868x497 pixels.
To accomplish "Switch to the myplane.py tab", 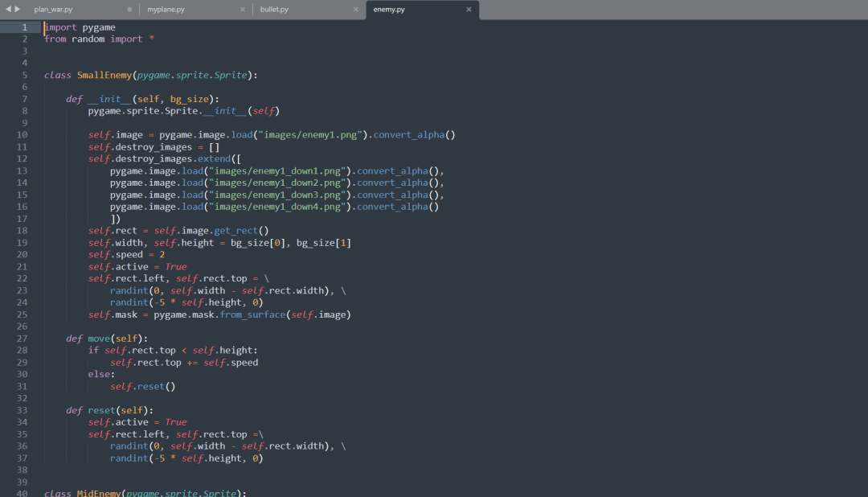I will tap(166, 10).
